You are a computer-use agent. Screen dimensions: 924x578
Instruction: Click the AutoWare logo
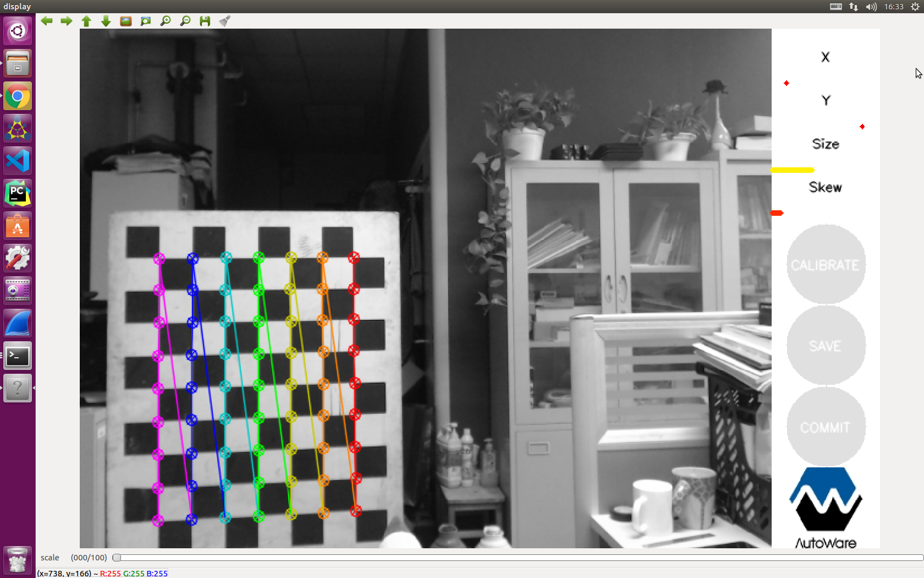(x=825, y=501)
